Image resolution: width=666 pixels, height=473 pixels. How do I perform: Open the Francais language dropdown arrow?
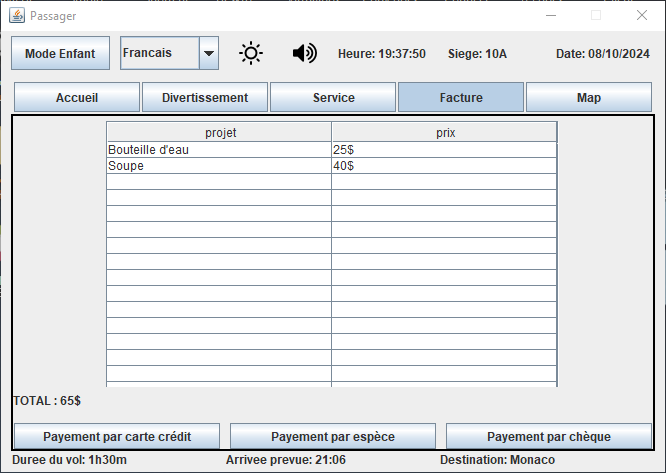coord(209,54)
